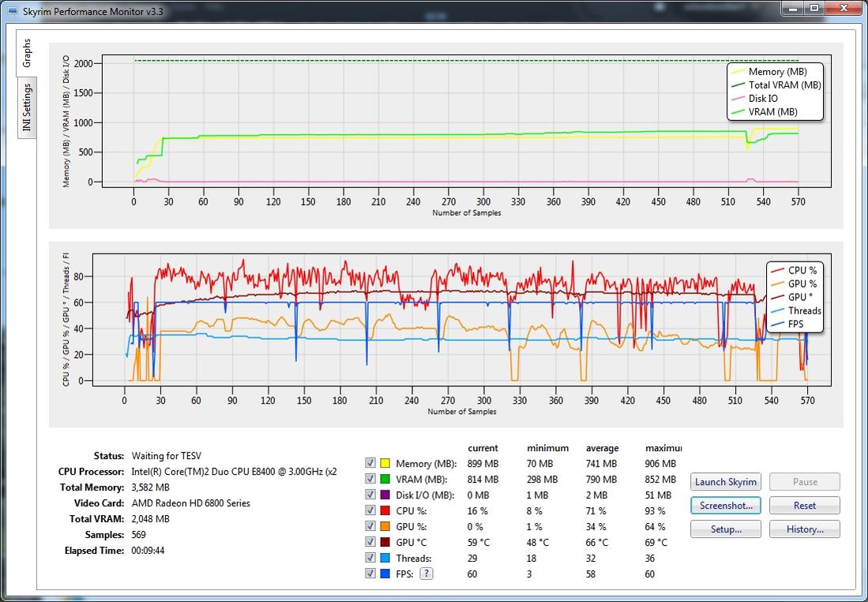Toggle the Disk I/O (MB) checkbox
This screenshot has height=602, width=868.
[x=370, y=495]
